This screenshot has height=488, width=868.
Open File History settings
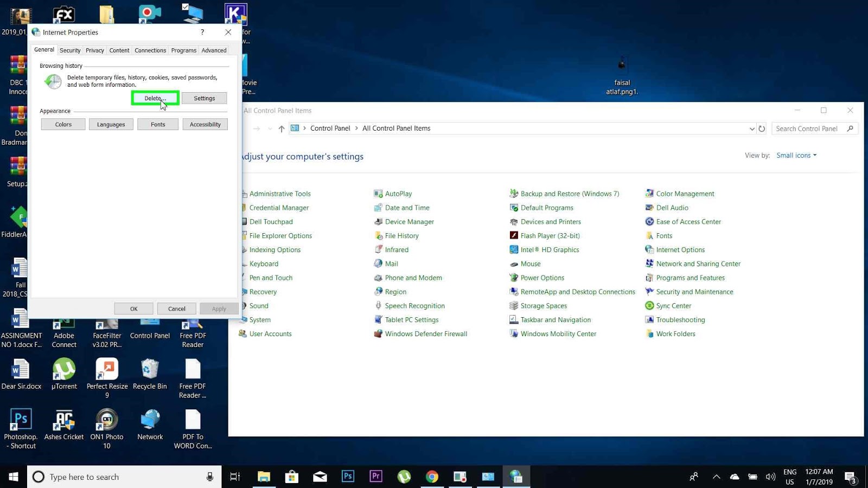click(x=402, y=235)
